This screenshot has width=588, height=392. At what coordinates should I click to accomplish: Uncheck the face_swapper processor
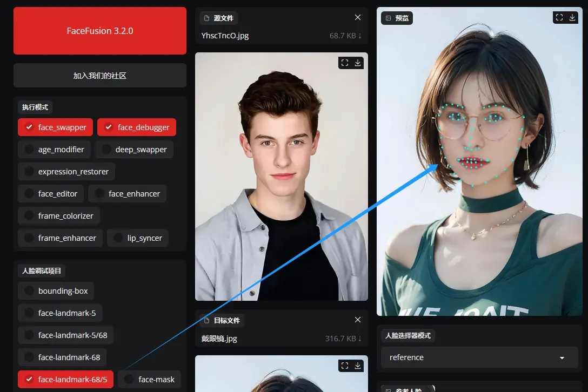coord(55,127)
